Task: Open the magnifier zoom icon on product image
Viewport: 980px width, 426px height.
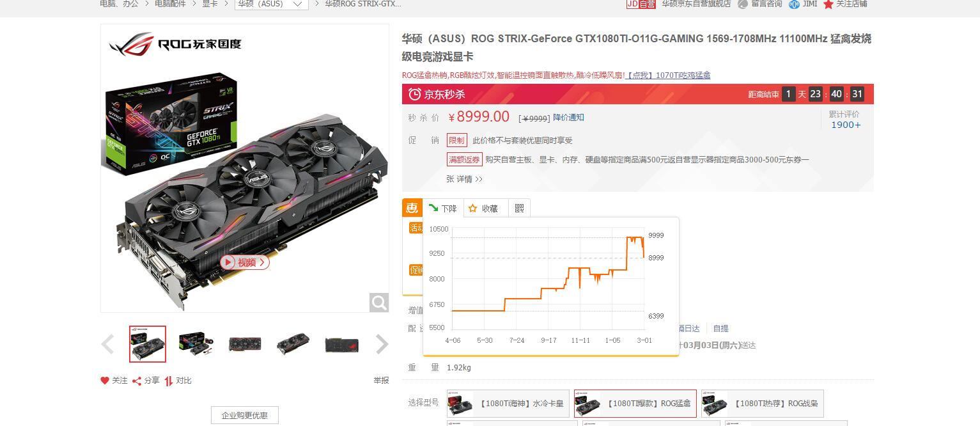Action: pos(379,302)
